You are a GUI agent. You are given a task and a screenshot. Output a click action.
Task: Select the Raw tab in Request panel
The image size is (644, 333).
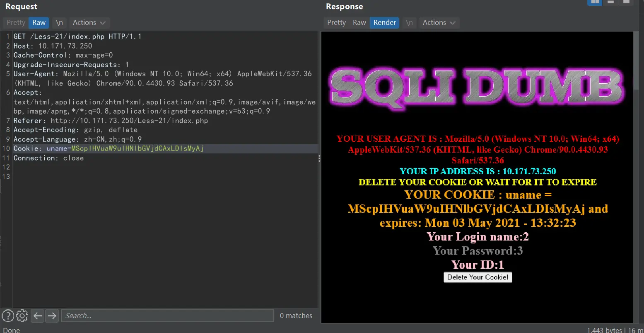[x=39, y=22]
